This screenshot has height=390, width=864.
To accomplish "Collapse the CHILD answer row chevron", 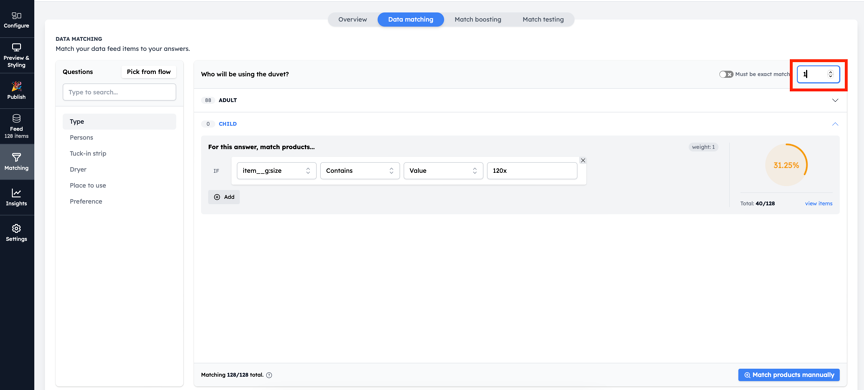I will point(835,124).
